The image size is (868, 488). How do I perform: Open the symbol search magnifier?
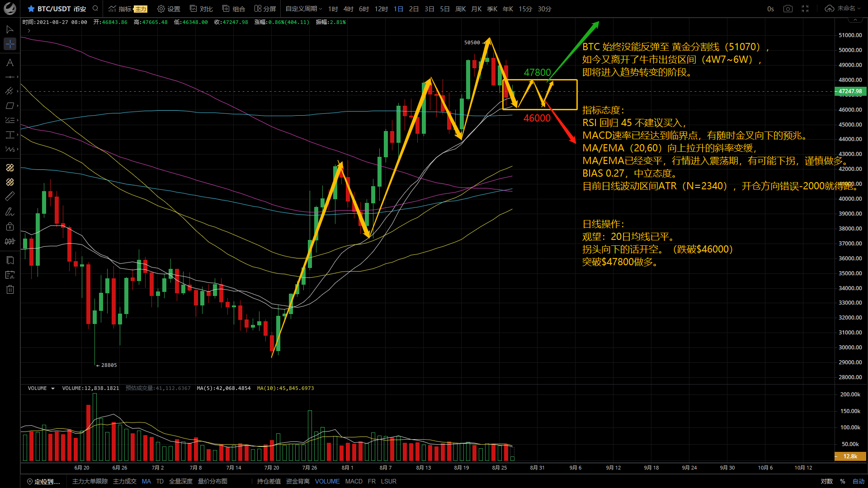(95, 9)
